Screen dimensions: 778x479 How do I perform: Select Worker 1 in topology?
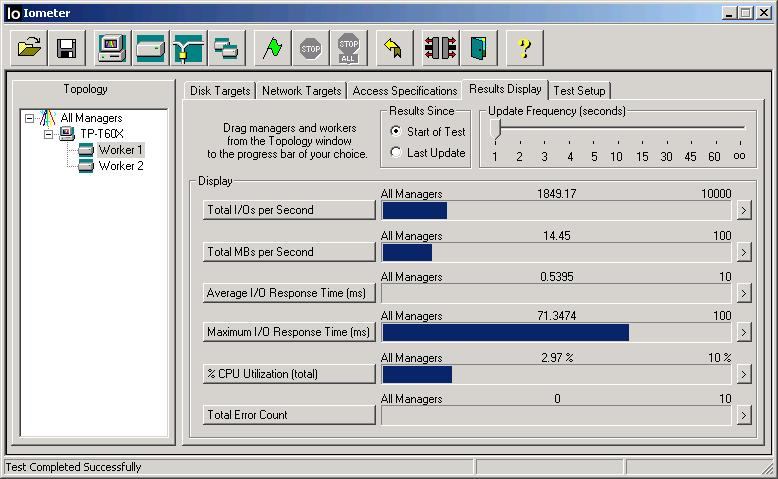(x=121, y=149)
